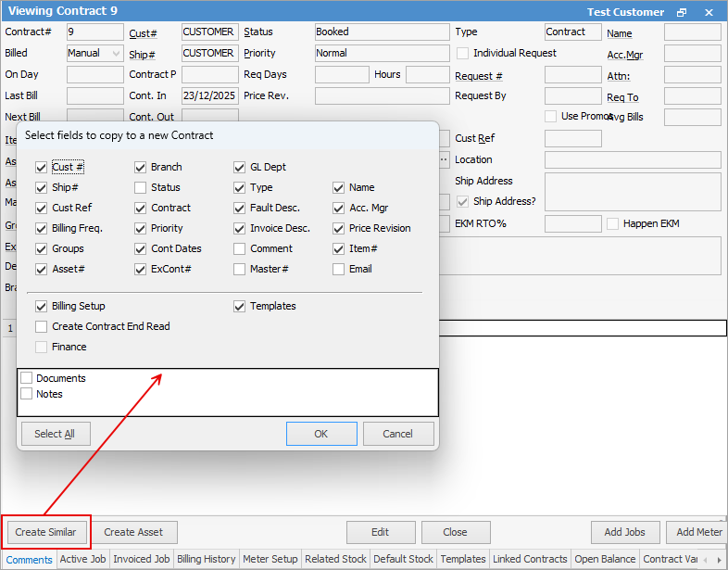Uncheck the Contract checkbox

pos(140,209)
